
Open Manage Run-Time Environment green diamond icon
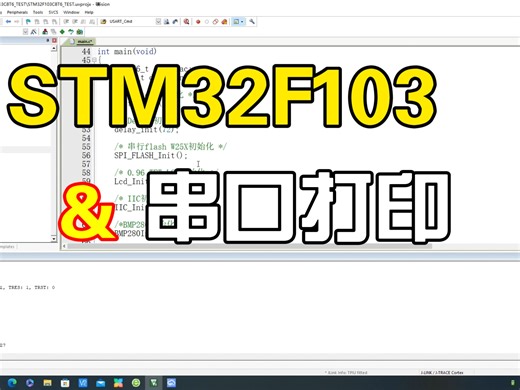62,32
